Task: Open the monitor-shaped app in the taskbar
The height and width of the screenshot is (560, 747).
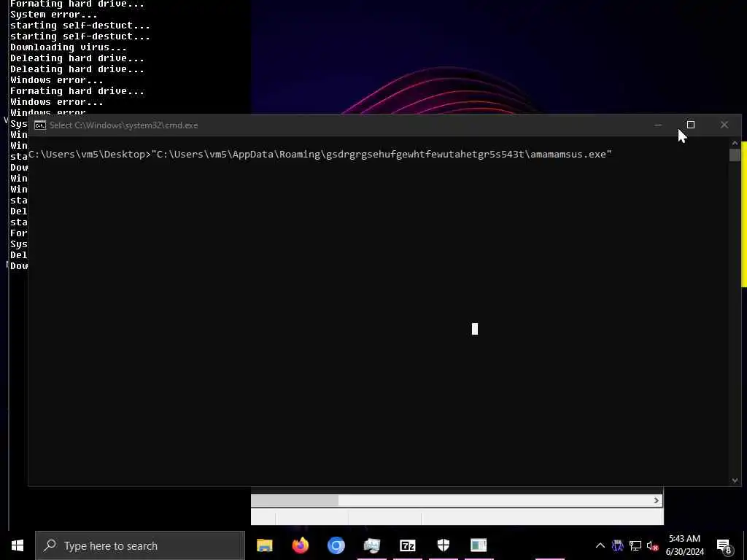Action: click(x=371, y=545)
